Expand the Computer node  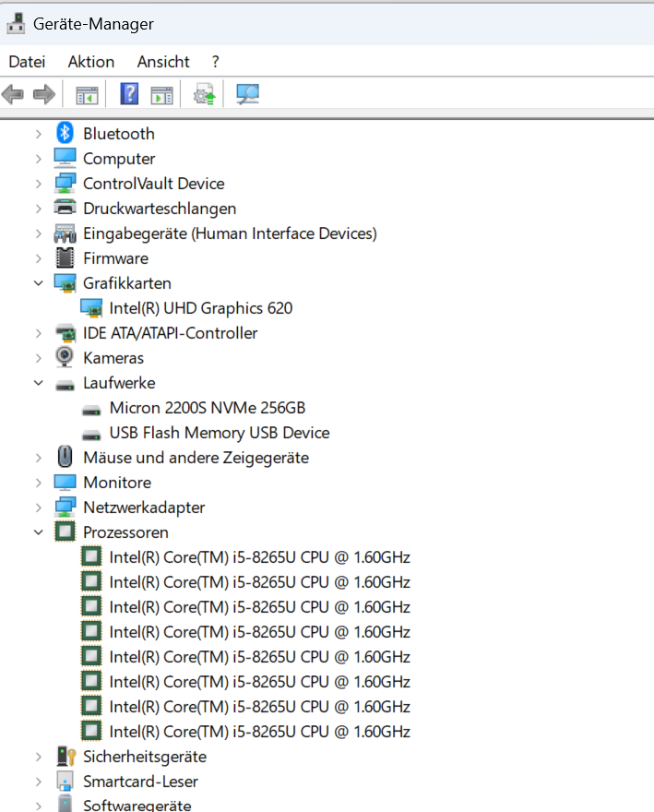39,159
